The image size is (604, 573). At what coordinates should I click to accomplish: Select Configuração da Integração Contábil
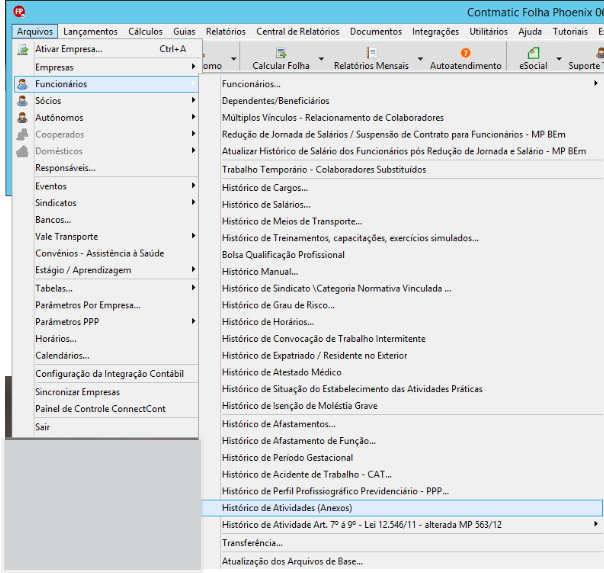coord(106,374)
